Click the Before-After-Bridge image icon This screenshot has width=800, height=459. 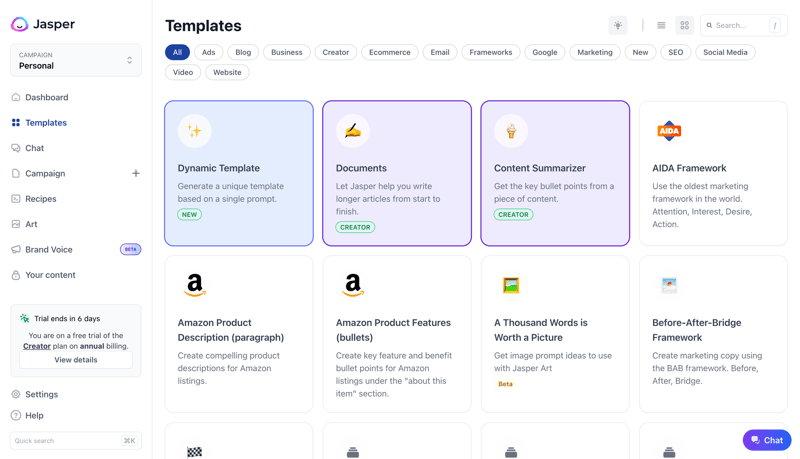669,285
